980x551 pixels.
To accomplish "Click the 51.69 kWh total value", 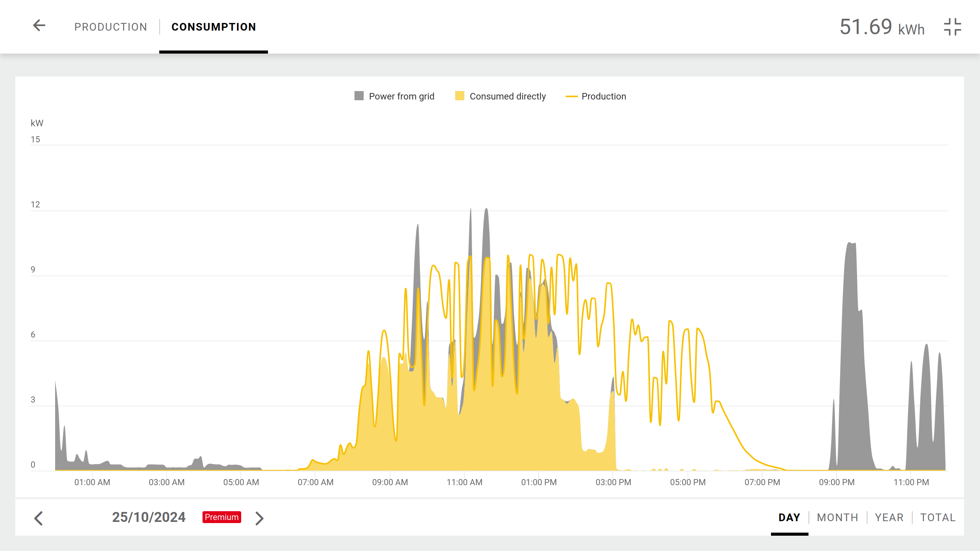I will tap(882, 27).
